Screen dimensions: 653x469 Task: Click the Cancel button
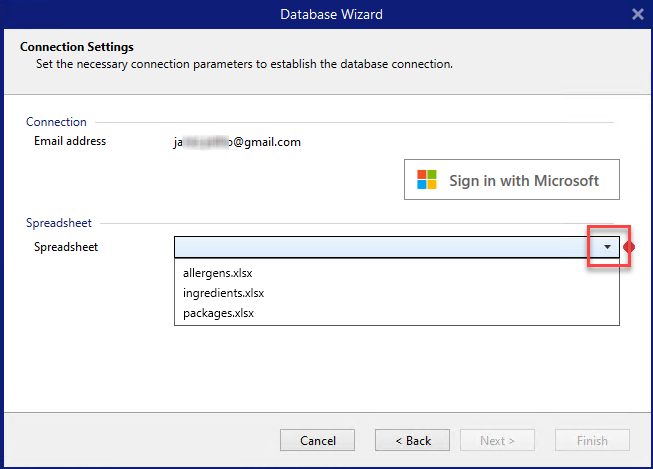coord(317,440)
